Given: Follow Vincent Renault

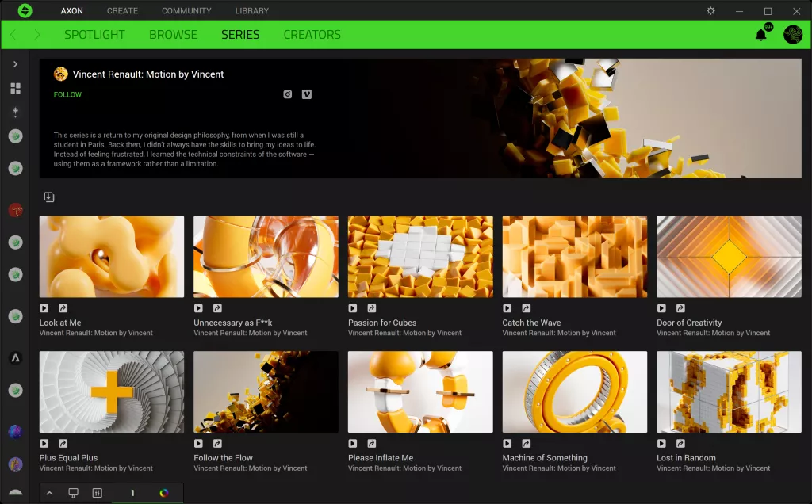Looking at the screenshot, I should tap(67, 94).
